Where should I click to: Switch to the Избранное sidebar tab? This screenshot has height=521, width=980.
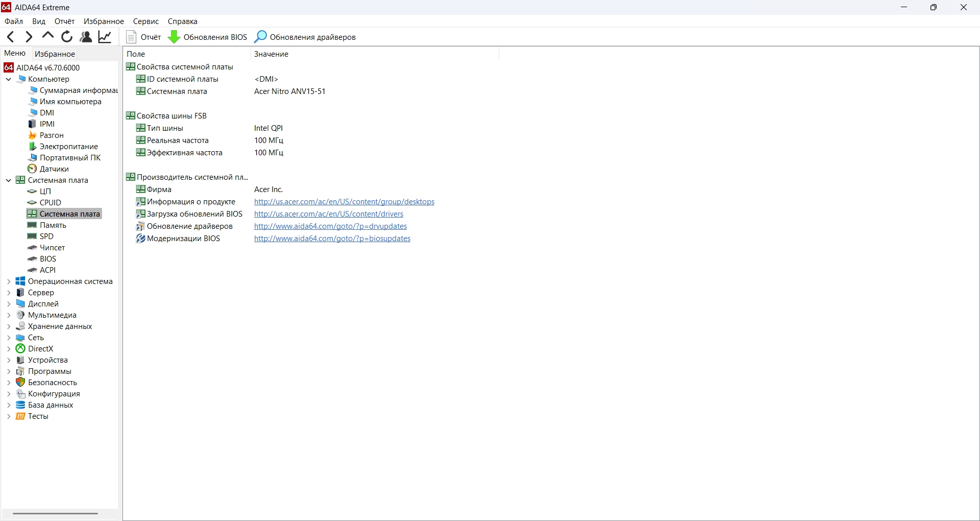55,54
